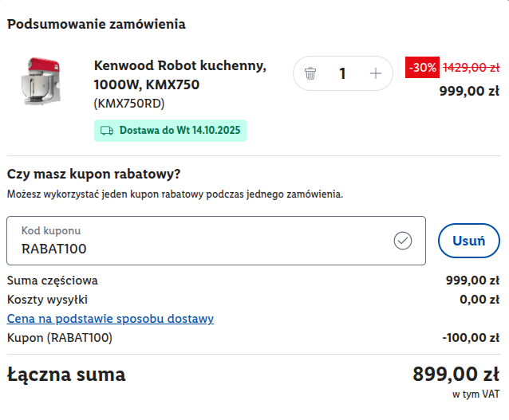
Task: Increase quantity with the plus icon
Action: coord(376,74)
